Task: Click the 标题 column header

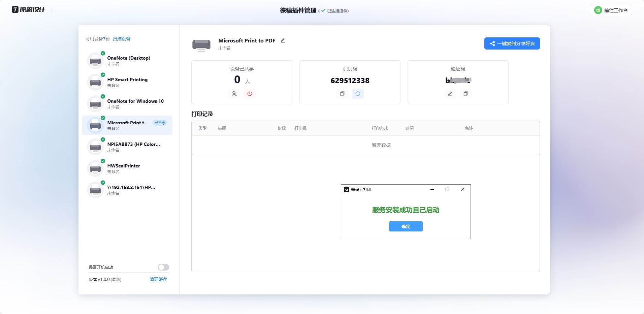Action: [x=222, y=128]
